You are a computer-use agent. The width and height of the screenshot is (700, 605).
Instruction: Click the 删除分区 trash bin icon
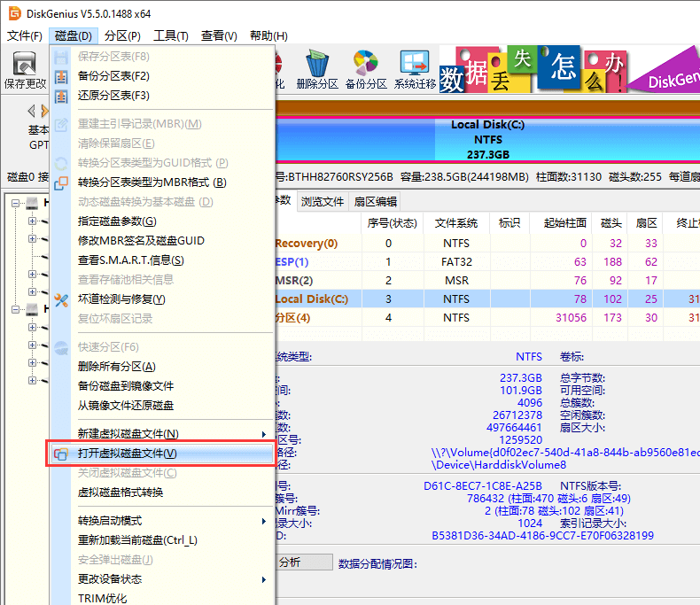pyautogui.click(x=317, y=63)
